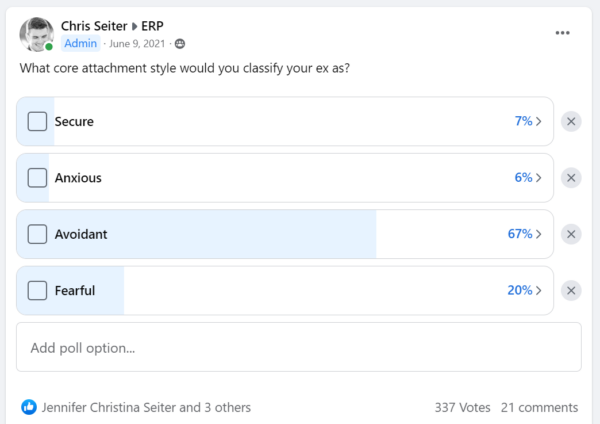
Task: Open the ERP group link
Action: pyautogui.click(x=152, y=26)
